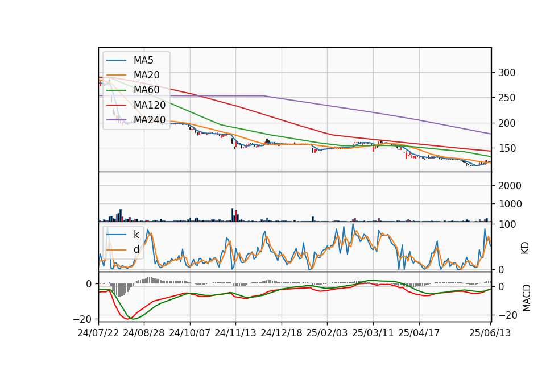Click the 24/08/28 date tick label
This screenshot has width=546, height=392.
[x=144, y=333]
